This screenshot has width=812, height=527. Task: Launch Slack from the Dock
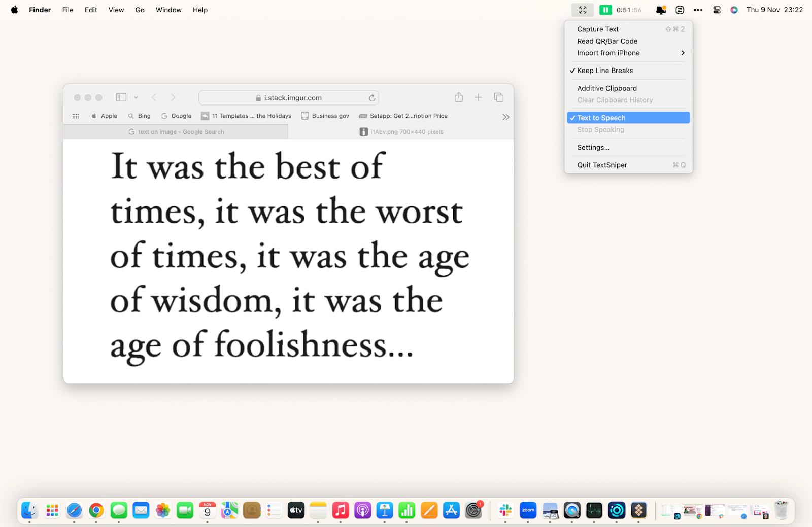pos(505,510)
